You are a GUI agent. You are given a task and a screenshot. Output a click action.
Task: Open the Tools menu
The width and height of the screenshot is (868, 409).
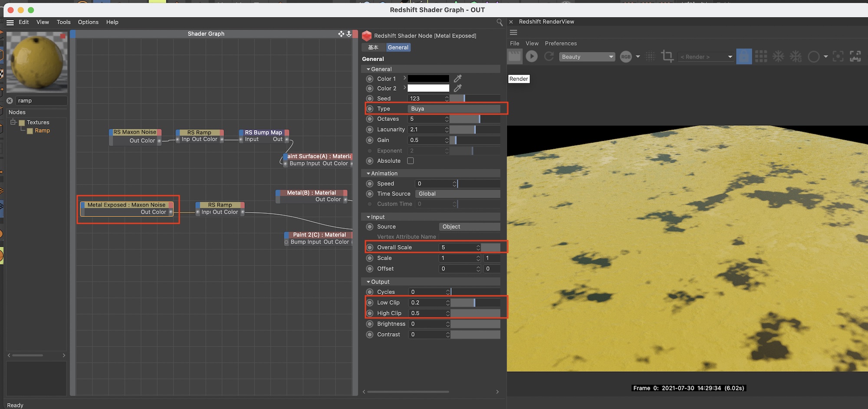coord(63,22)
